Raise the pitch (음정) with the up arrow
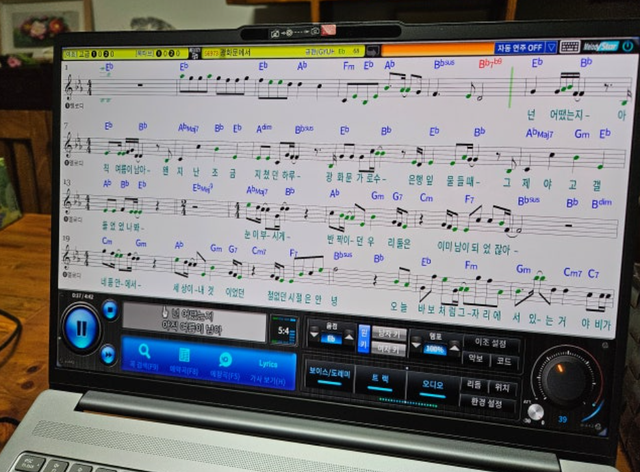640x472 pixels. tap(349, 336)
